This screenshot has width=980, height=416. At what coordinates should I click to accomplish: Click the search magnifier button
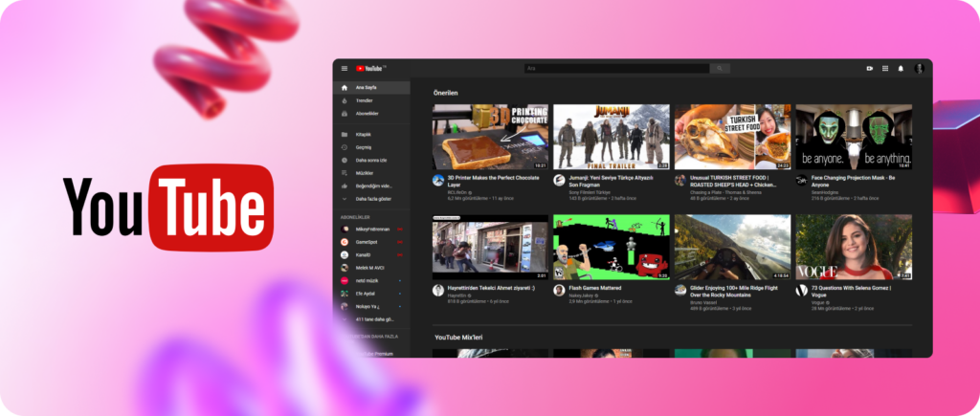coord(720,68)
